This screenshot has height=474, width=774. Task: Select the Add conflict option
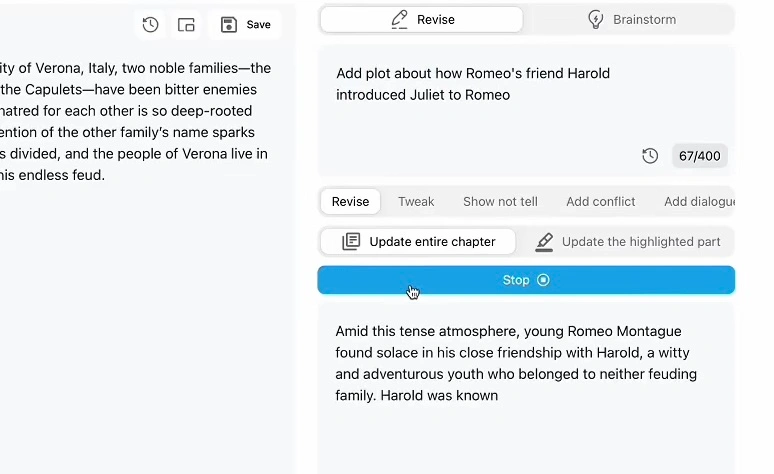(600, 201)
